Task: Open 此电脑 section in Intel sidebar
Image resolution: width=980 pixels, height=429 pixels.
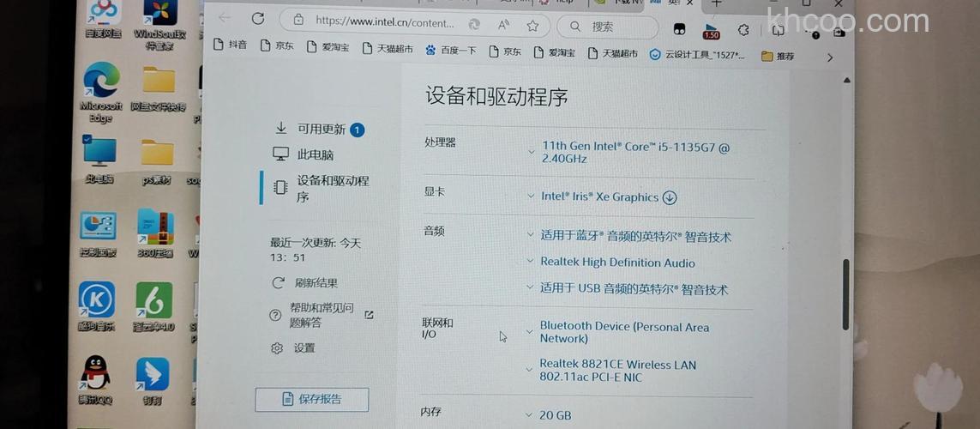Action: (304, 155)
